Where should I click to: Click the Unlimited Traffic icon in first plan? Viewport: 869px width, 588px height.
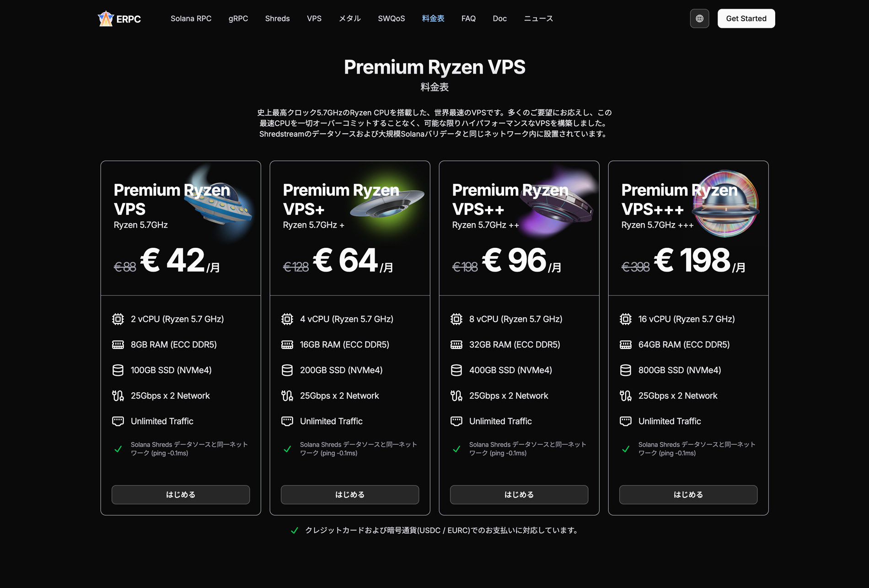(x=118, y=421)
